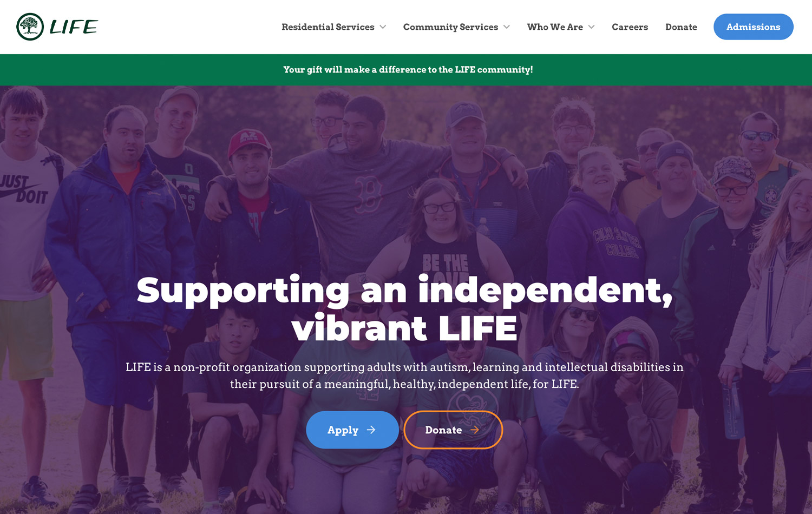The width and height of the screenshot is (812, 514).
Task: Click the arrow icon in Apply button
Action: 371,430
